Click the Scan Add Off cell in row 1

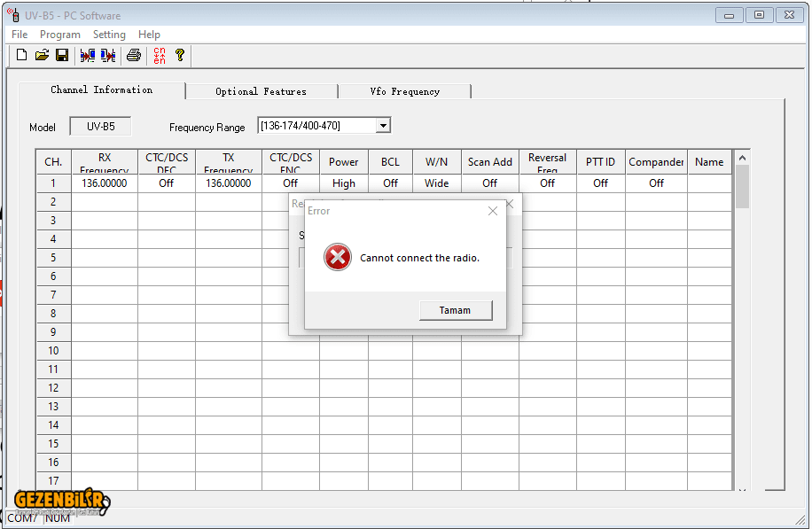click(x=490, y=183)
